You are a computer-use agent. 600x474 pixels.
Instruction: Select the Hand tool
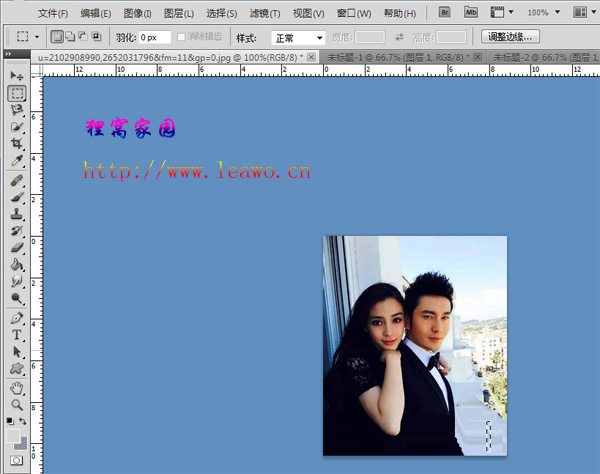[16, 388]
